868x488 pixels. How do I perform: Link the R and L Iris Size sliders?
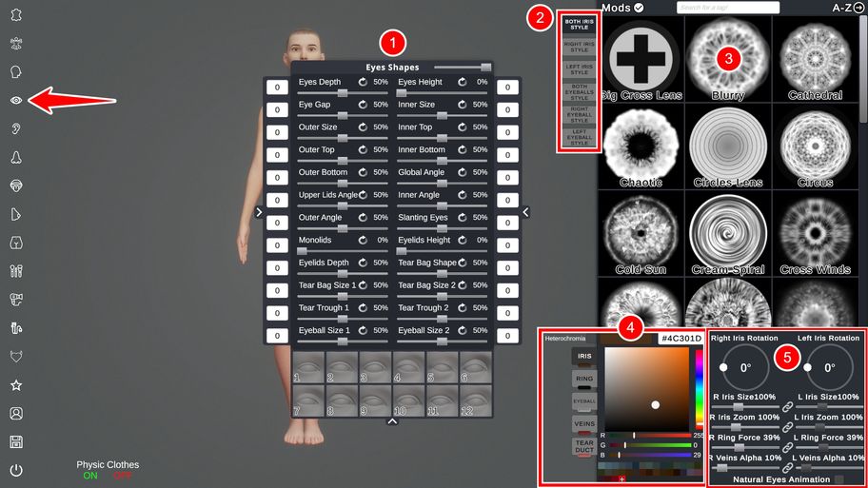(787, 407)
